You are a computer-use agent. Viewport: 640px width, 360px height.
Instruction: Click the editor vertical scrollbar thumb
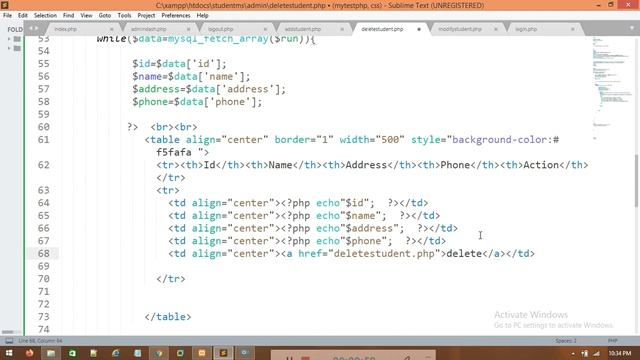click(637, 181)
